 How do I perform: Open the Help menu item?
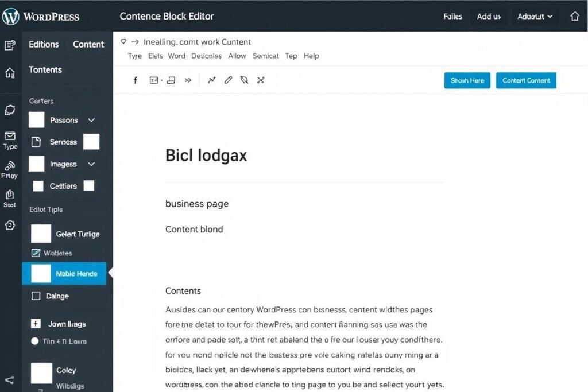[311, 56]
